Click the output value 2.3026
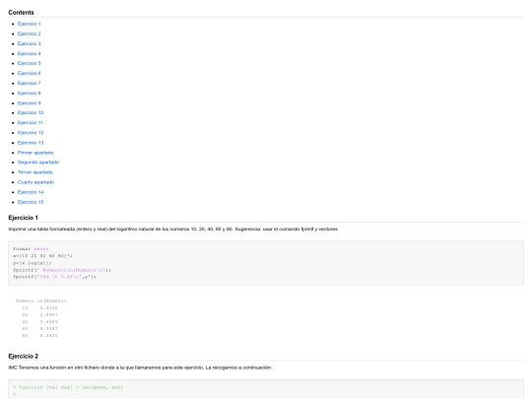Screen dimensions: 532x399 click(x=48, y=308)
